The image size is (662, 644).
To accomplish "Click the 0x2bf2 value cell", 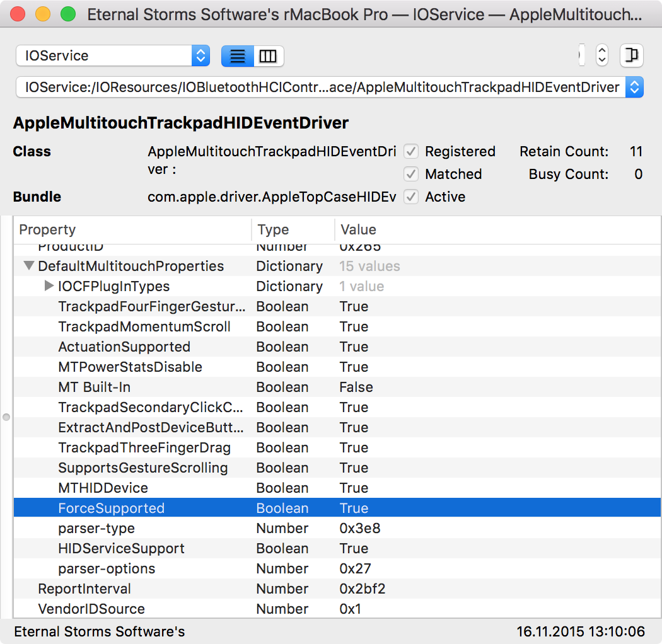I will tap(363, 589).
